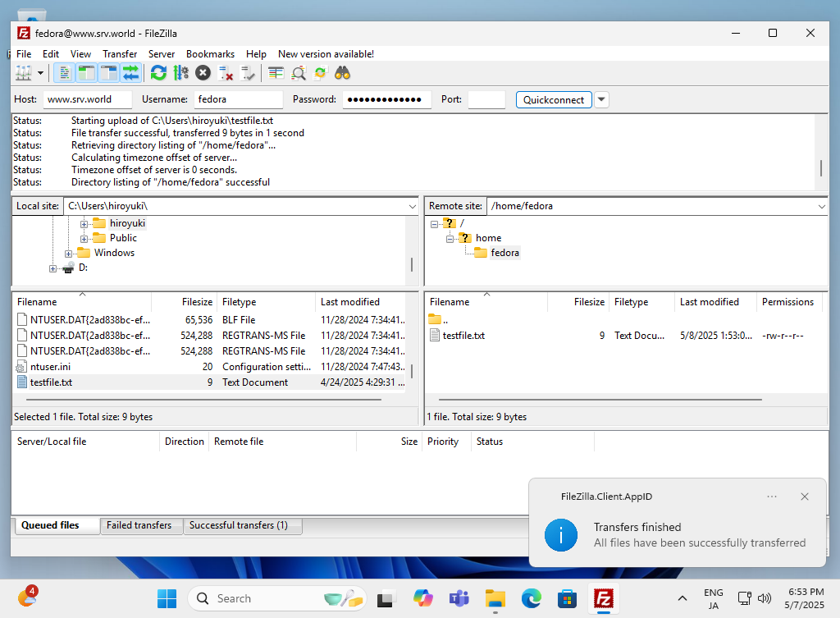Open Site Manager dropdown arrow
840x618 pixels.
40,73
